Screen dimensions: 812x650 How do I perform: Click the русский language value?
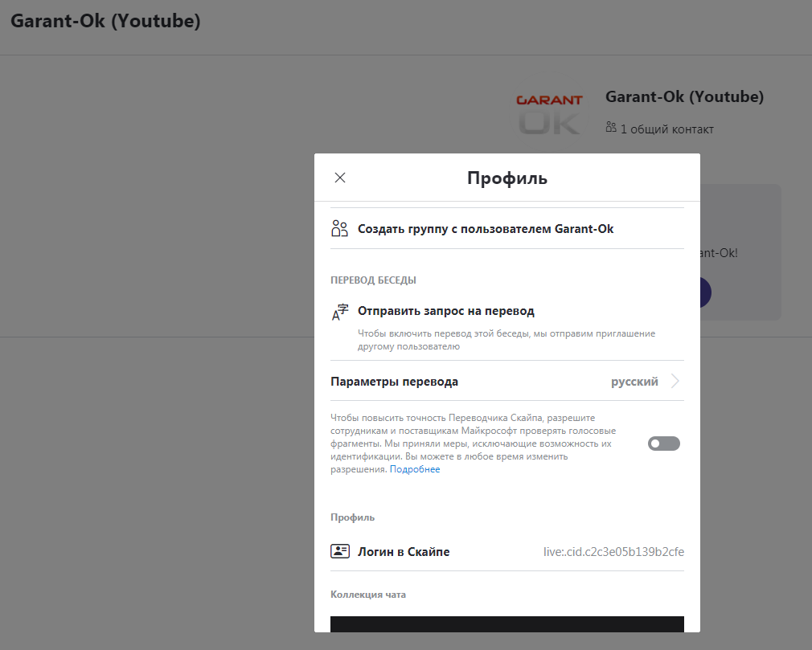[634, 382]
